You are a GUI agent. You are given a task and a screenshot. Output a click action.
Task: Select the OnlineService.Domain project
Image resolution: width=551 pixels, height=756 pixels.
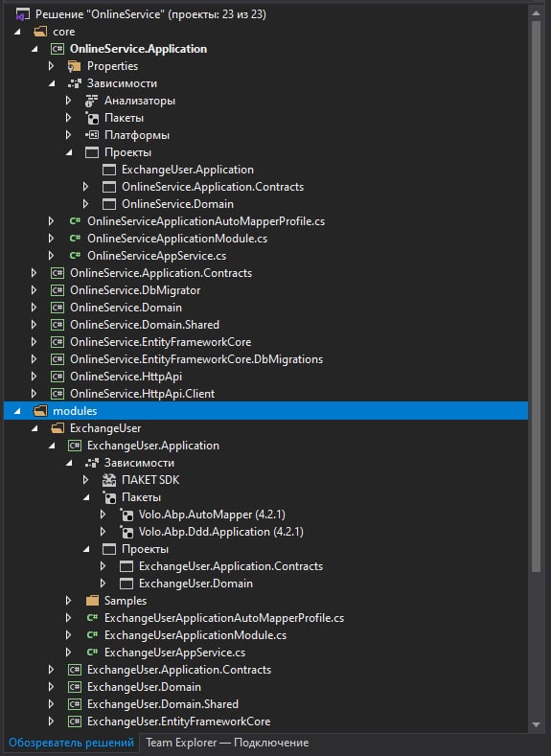point(126,308)
